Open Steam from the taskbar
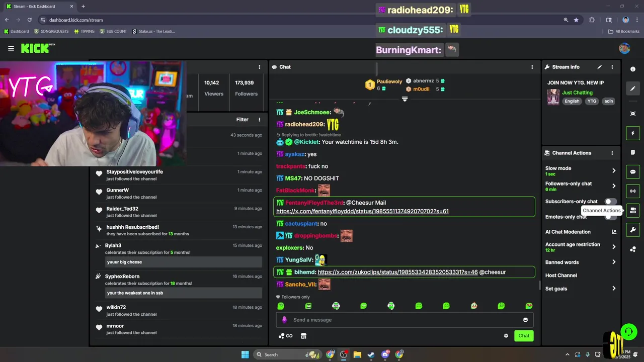Viewport: 644px width, 362px height. pos(371,354)
